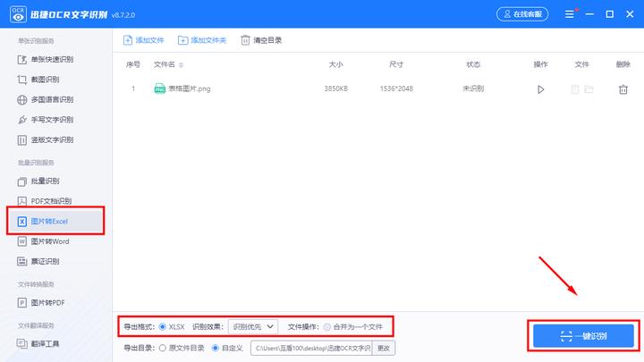Click 清空目录 trash icon

coord(245,40)
